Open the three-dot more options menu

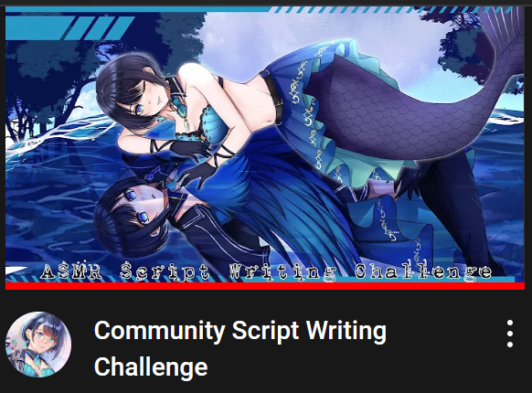click(510, 334)
